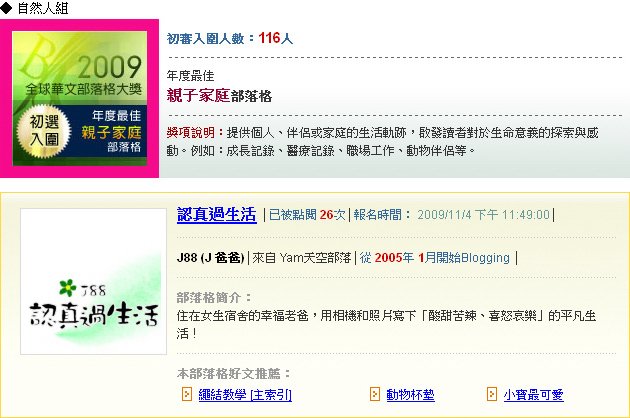Click the 來自 Yam天空部落 source text
The width and height of the screenshot is (630, 418).
302,257
